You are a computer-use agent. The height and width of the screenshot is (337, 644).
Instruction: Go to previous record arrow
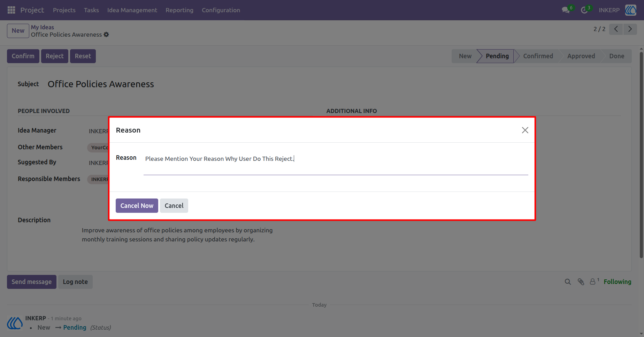point(616,29)
